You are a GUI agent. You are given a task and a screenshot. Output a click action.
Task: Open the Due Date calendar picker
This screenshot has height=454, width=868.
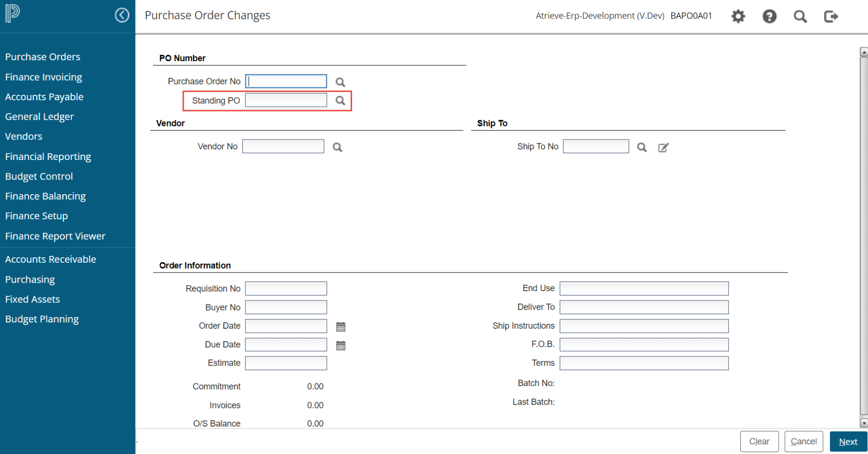tap(341, 345)
